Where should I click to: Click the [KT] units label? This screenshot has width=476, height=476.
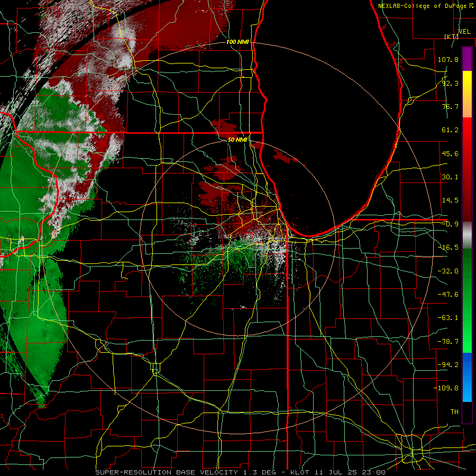click(452, 36)
